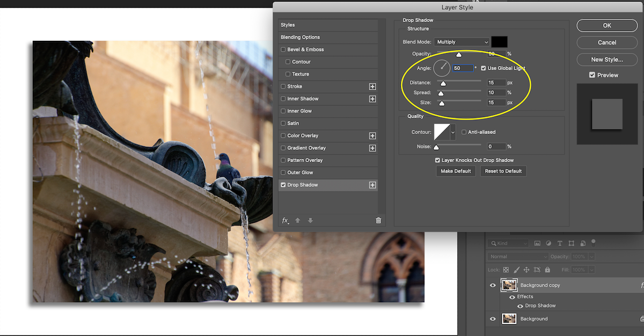Toggle the Use Global Light checkbox
The height and width of the screenshot is (336, 644).
point(484,68)
